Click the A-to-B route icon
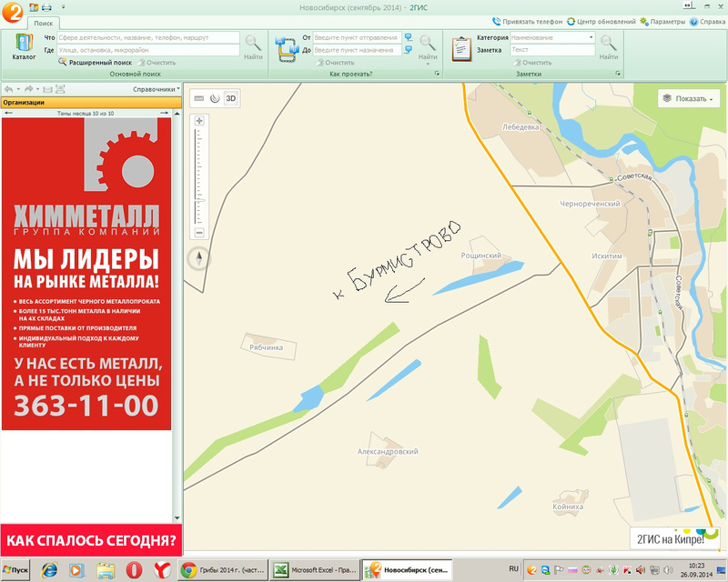728x582 pixels. click(288, 49)
